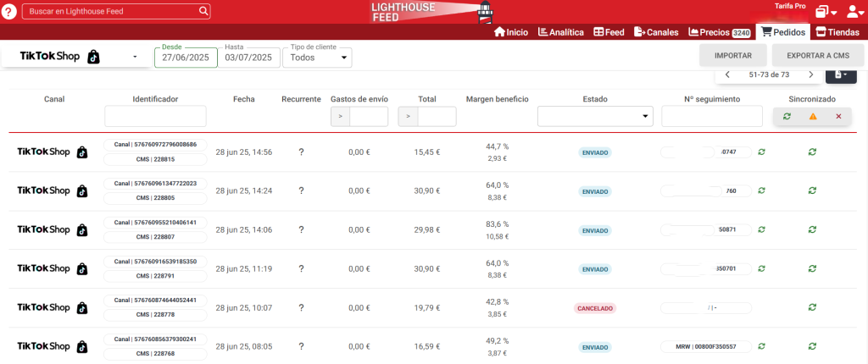Open the Estado filter dropdown

(595, 116)
